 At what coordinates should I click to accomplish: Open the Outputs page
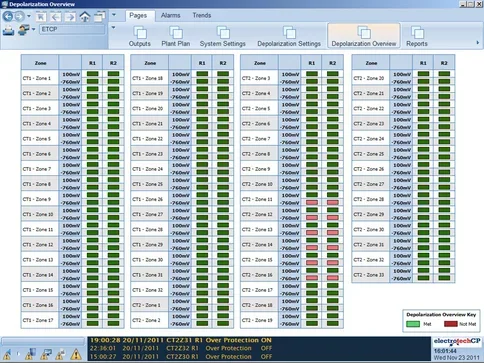point(140,36)
